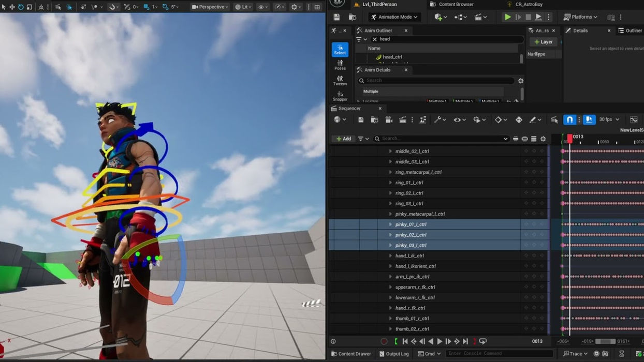Screen dimensions: 644x362
Task: Toggle playback looping
Action: point(483,341)
